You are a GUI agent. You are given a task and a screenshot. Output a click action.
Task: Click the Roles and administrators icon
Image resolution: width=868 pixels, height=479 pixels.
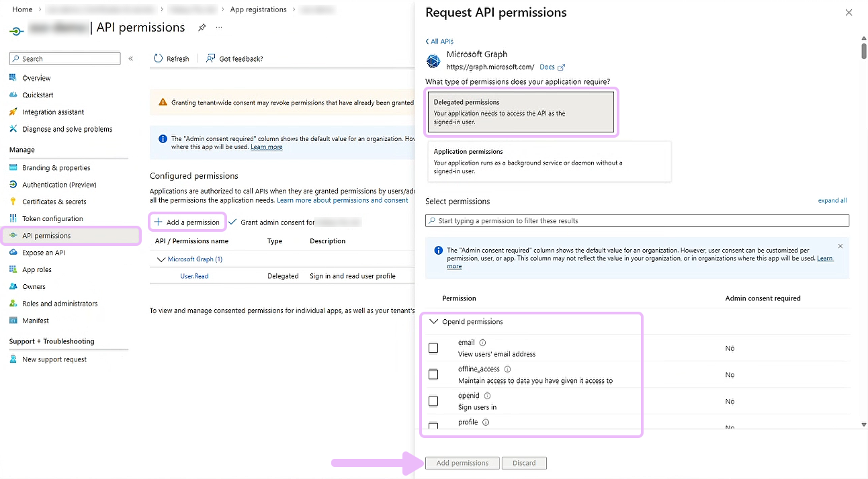point(13,303)
